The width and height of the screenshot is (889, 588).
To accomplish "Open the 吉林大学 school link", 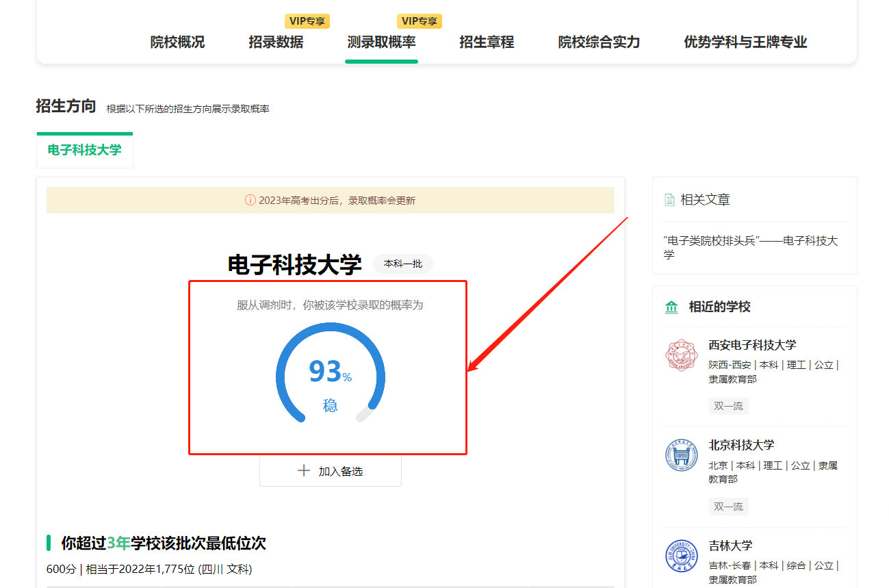I will pos(730,546).
